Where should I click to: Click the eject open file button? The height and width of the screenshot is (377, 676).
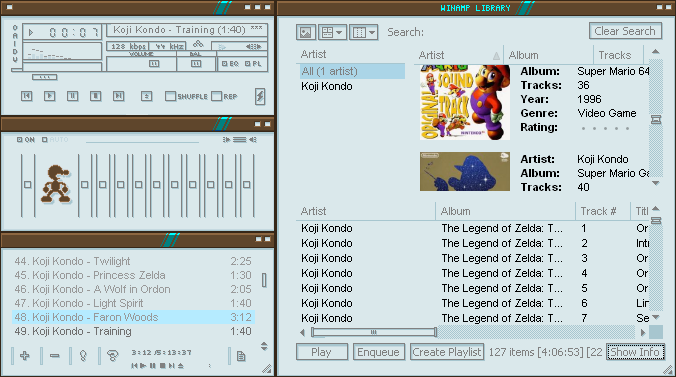147,96
